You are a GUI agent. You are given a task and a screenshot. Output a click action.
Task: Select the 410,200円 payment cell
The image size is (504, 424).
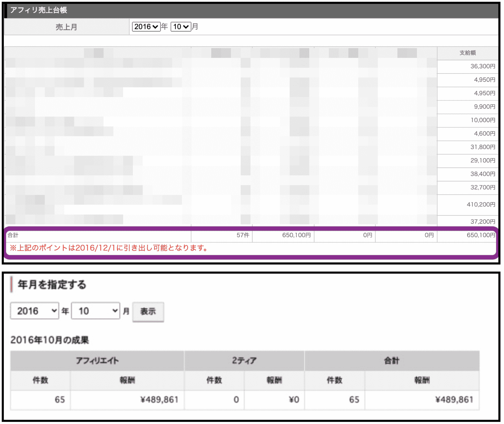(481, 205)
